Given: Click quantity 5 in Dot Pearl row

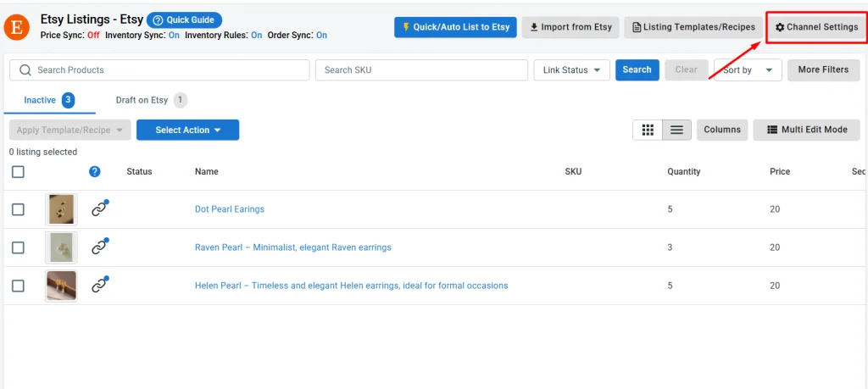Looking at the screenshot, I should point(670,209).
